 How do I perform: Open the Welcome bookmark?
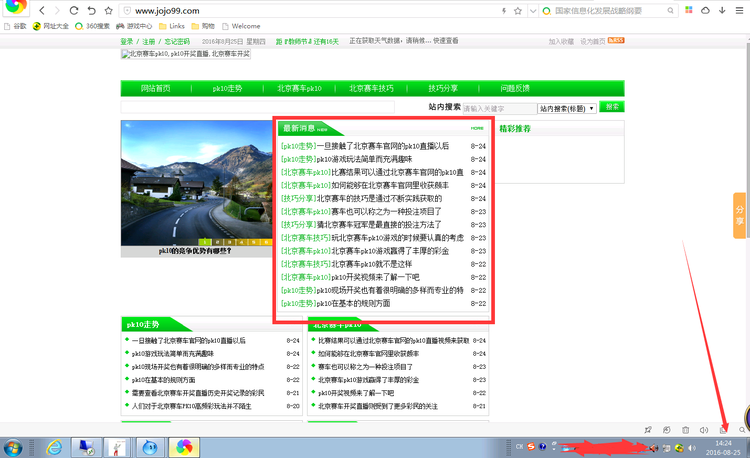coord(241,26)
